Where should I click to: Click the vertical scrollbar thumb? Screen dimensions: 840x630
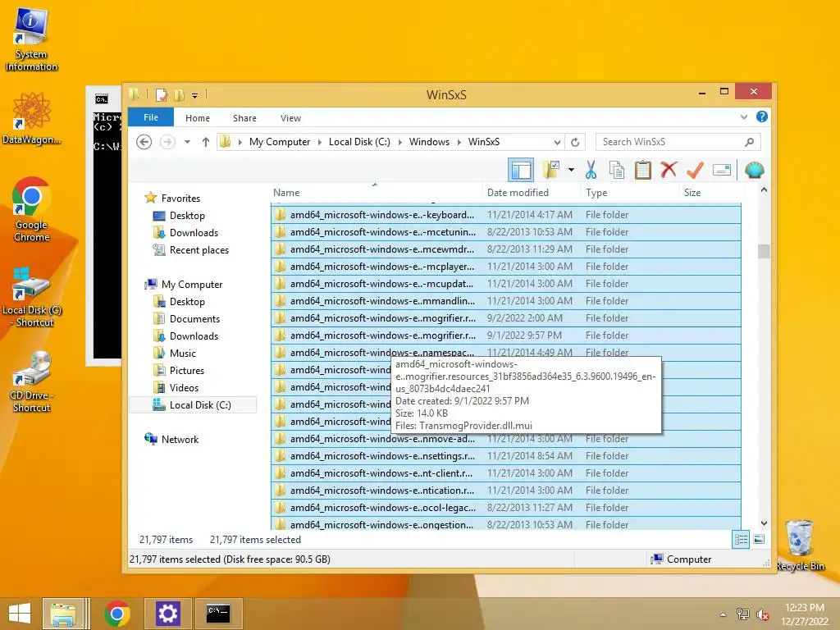[x=764, y=251]
